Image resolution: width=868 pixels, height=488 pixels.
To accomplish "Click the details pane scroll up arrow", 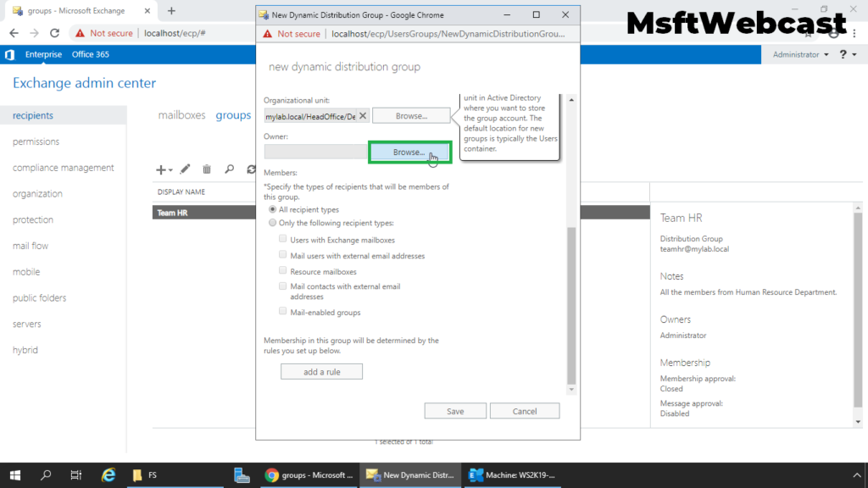I will (x=858, y=208).
